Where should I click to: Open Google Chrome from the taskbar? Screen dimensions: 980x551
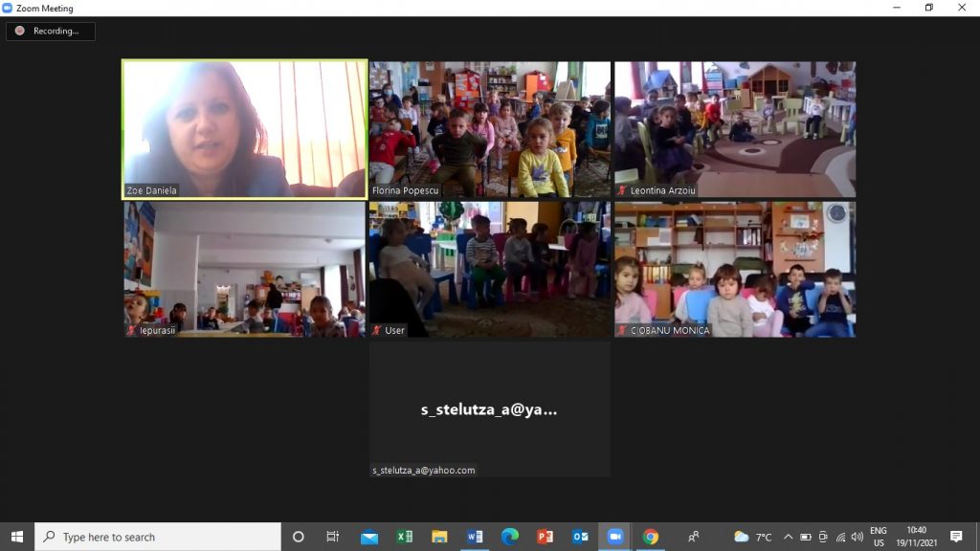(x=651, y=537)
